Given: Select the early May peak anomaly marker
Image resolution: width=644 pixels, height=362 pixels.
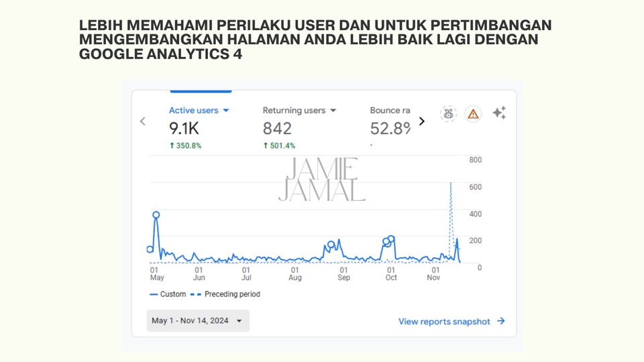Looking at the screenshot, I should 156,215.
